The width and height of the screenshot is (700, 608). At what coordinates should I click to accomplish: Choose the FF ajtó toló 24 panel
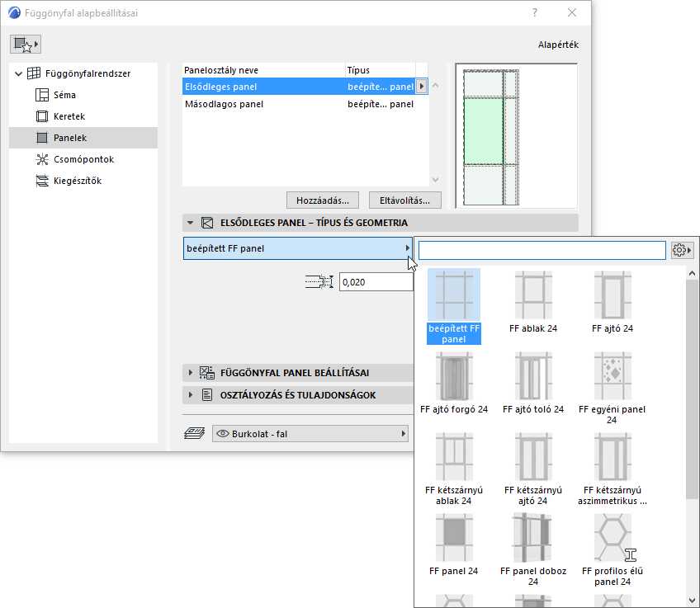tap(533, 383)
